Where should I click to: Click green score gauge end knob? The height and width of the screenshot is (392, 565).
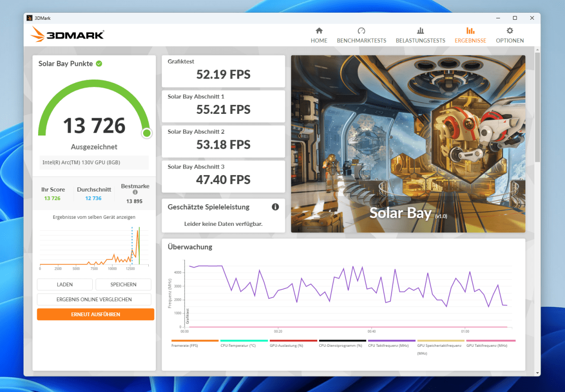click(146, 133)
